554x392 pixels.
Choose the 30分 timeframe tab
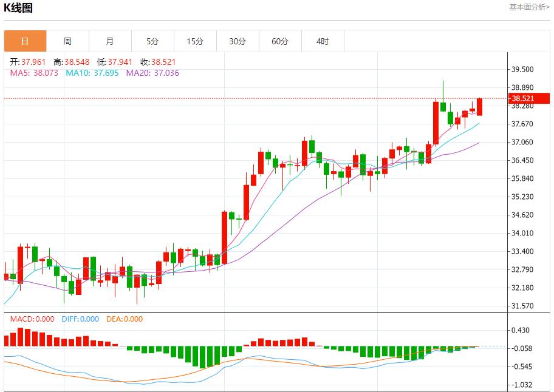pos(238,41)
